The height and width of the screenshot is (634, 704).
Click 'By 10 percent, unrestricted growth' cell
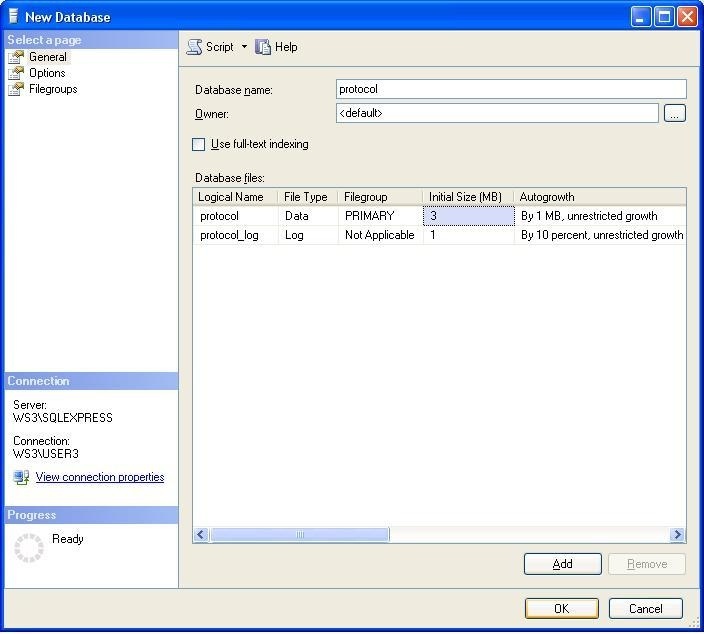point(600,235)
